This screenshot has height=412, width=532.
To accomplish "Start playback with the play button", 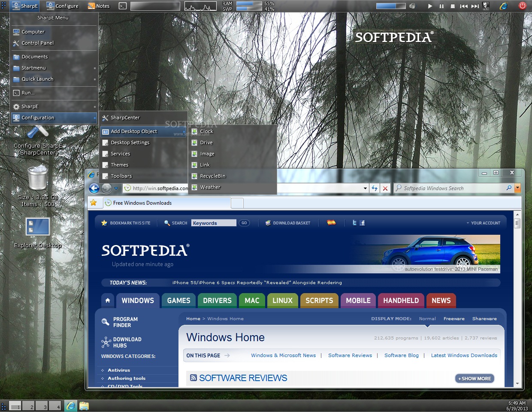I will click(430, 6).
